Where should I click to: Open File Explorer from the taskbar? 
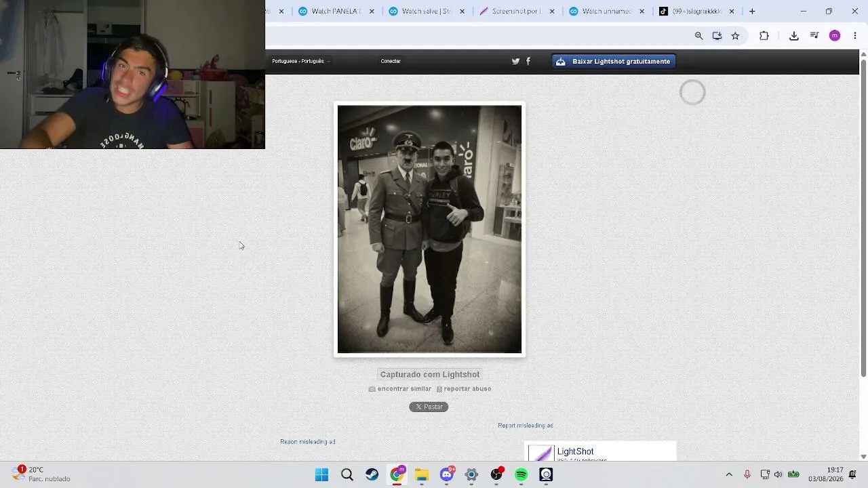pyautogui.click(x=422, y=475)
